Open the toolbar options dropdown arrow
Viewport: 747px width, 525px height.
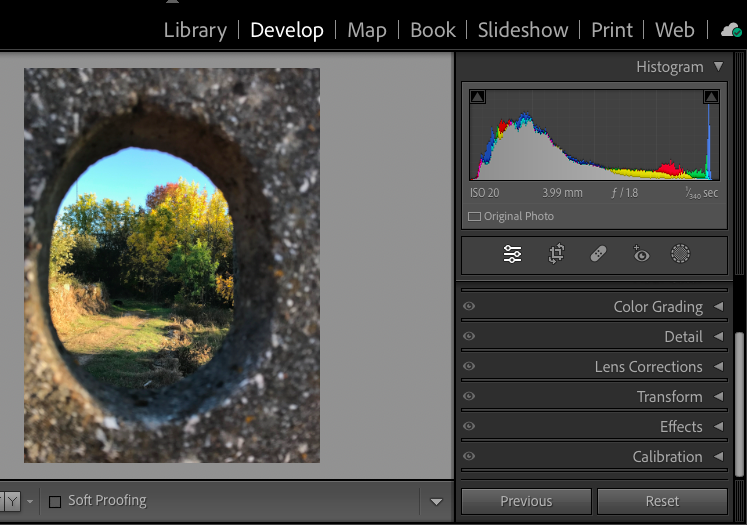point(436,501)
